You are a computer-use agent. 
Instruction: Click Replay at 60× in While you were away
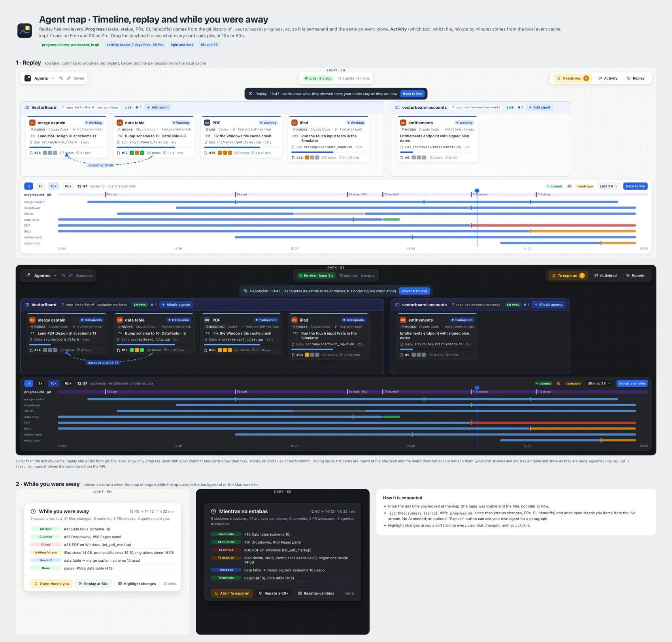tap(94, 584)
